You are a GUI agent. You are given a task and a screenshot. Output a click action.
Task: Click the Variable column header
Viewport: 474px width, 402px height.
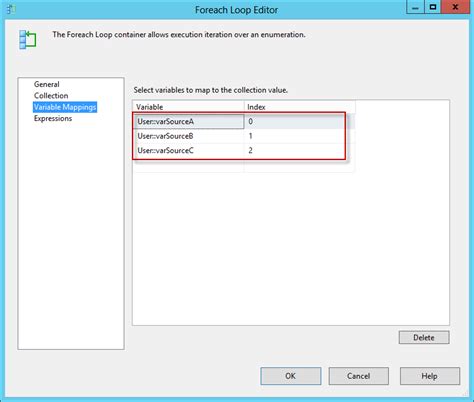[189, 107]
